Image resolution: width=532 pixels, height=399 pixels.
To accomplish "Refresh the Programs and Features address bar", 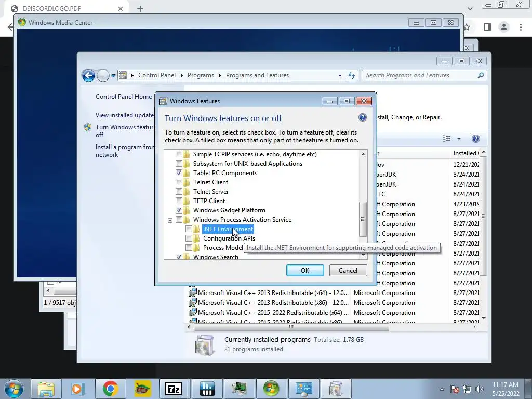I will [352, 75].
